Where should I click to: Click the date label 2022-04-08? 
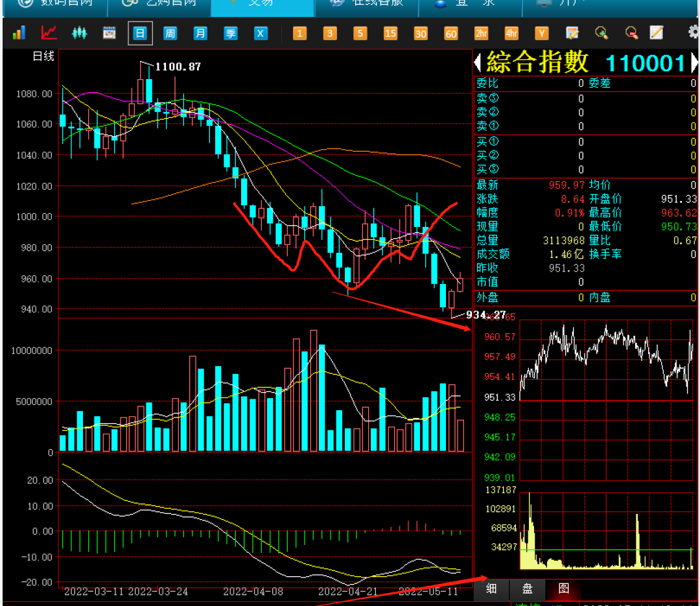pos(253,592)
